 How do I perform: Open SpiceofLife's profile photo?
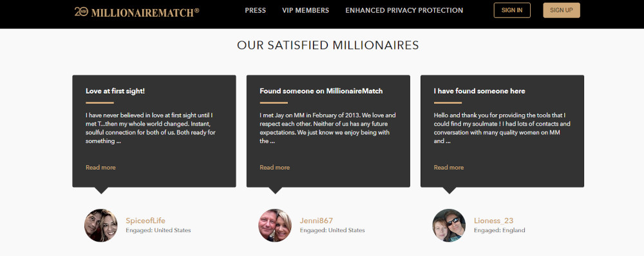(x=101, y=225)
